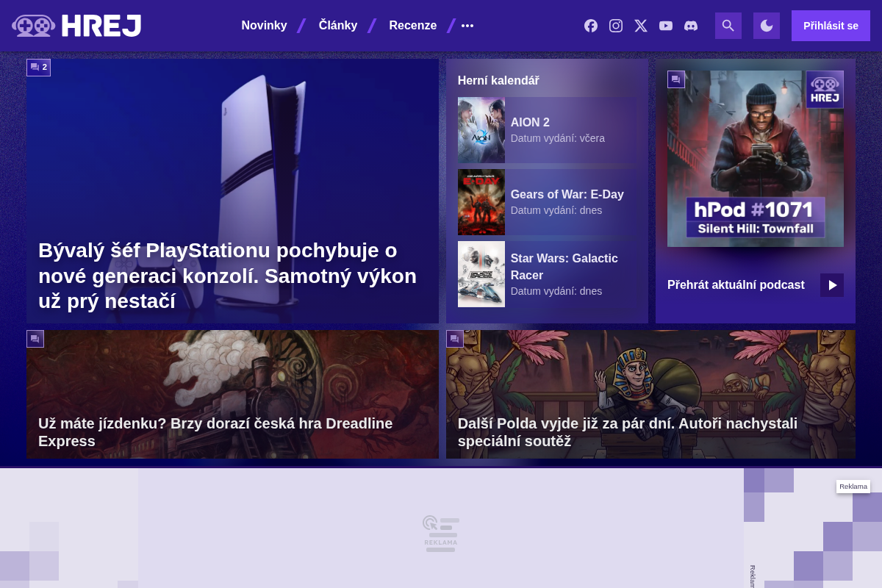
Task: Open comments on the PlayStation article
Action: pos(39,67)
